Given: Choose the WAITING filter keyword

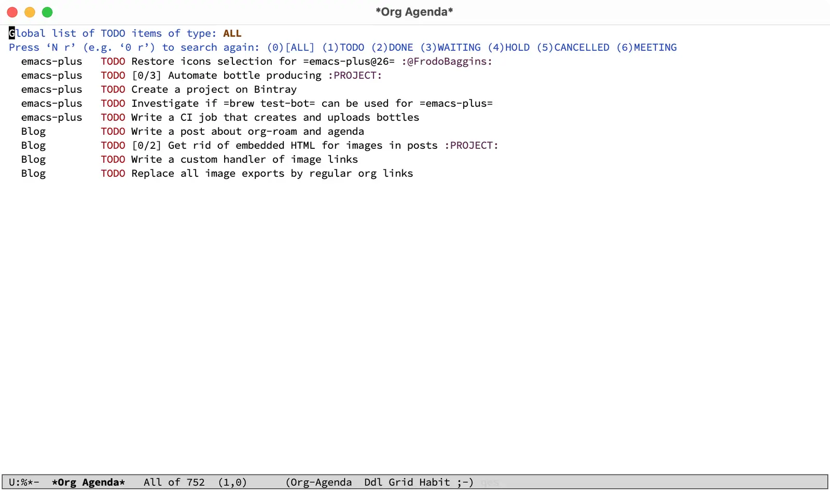Looking at the screenshot, I should 459,48.
